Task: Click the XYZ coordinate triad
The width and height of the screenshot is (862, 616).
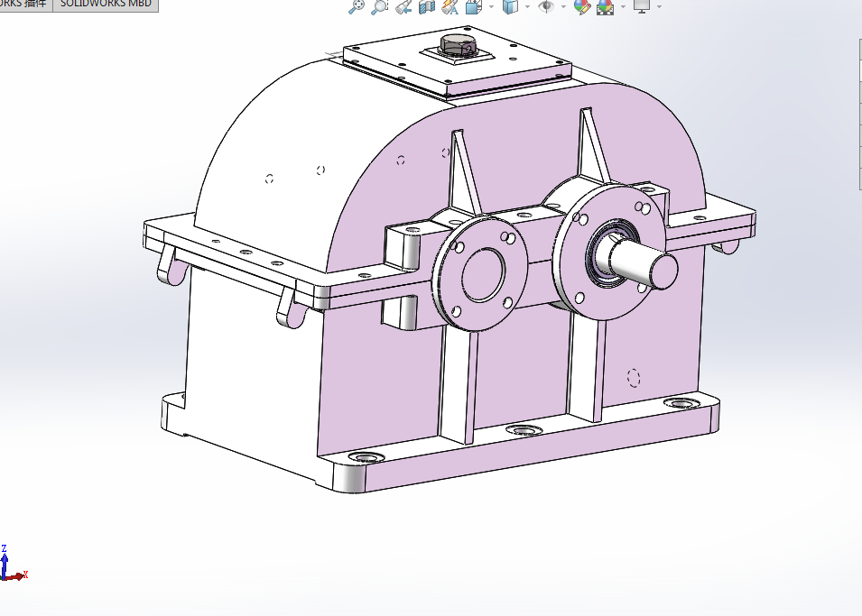Action: click(12, 564)
